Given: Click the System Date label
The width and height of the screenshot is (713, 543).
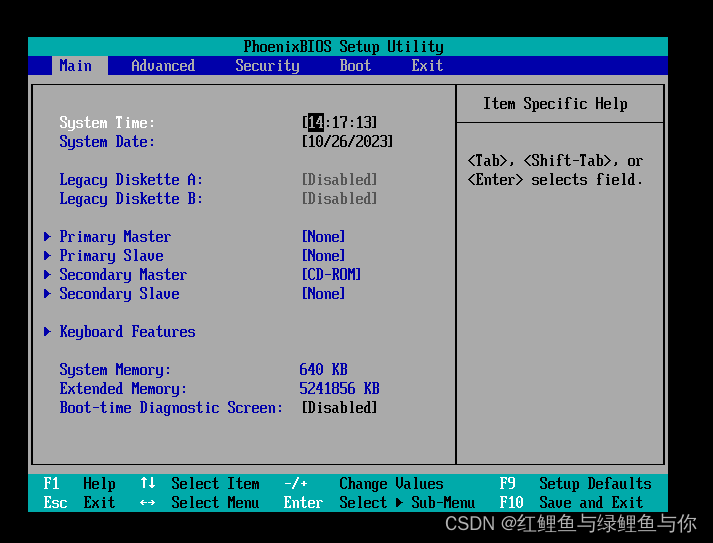Looking at the screenshot, I should coord(107,142).
